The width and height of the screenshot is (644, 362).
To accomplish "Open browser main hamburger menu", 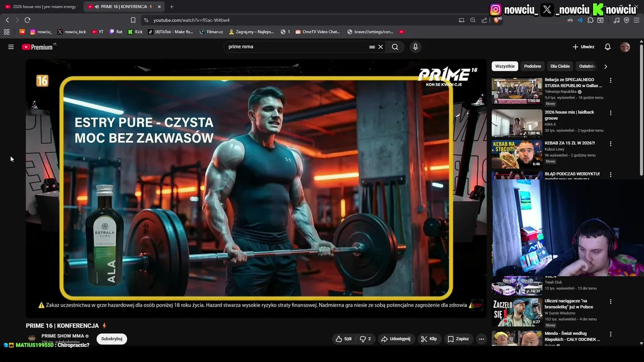I will (636, 20).
